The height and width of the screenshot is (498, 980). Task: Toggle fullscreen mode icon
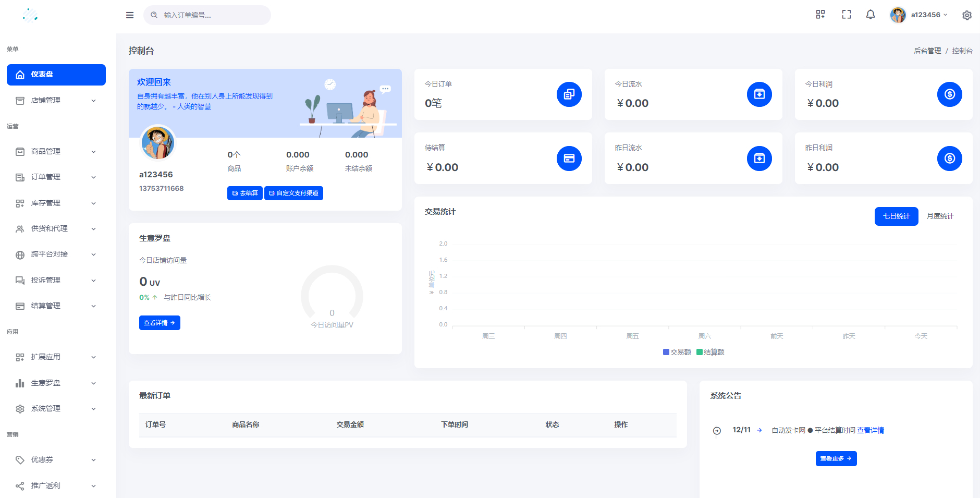(846, 15)
